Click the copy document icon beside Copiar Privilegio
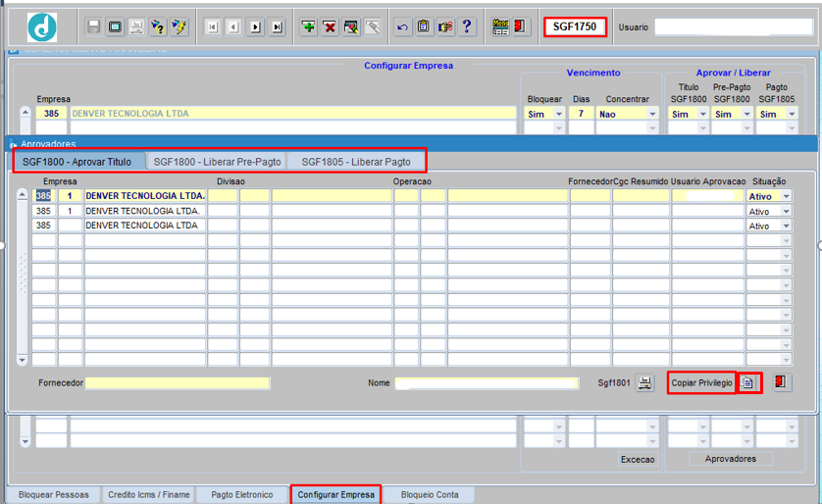822x504 pixels. tap(747, 383)
